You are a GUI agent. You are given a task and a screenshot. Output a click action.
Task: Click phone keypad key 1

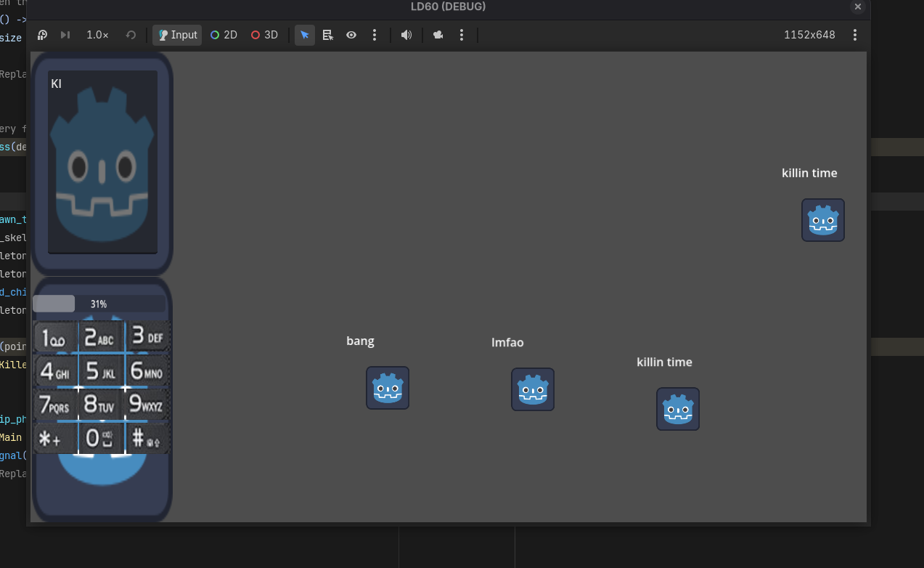pyautogui.click(x=55, y=337)
